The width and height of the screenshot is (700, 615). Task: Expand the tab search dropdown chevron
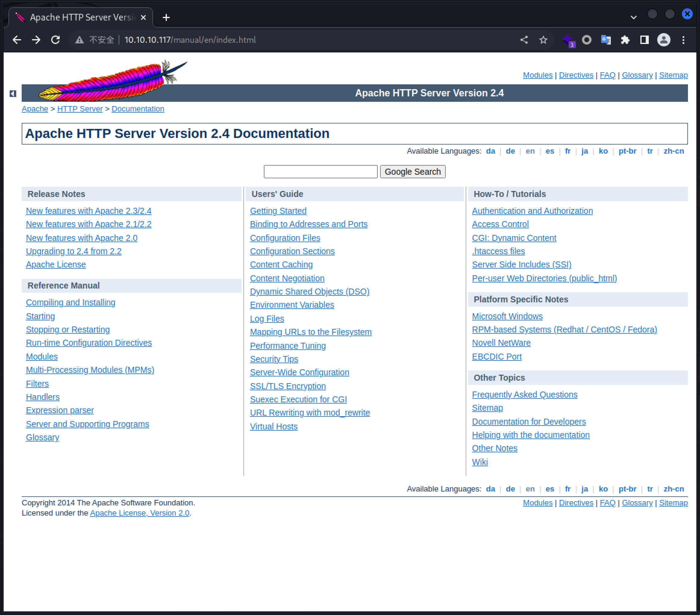pos(633,17)
